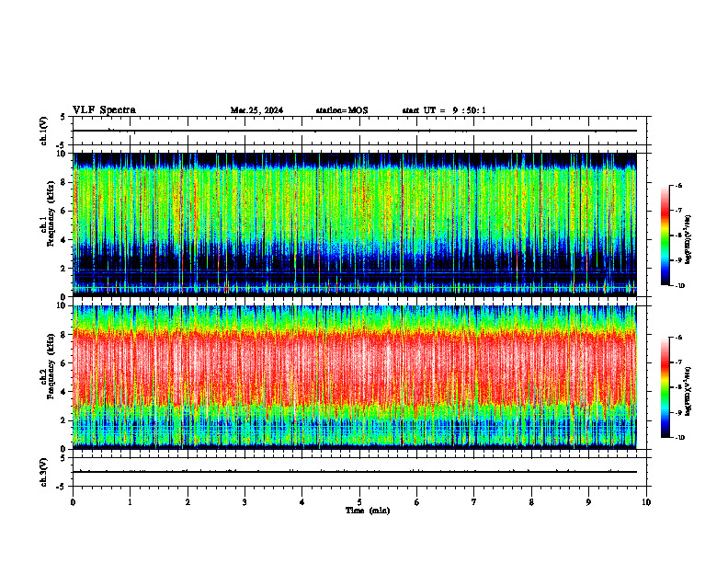Click the "0" tick on the Time axis
This screenshot has width=728, height=563.
[x=73, y=502]
